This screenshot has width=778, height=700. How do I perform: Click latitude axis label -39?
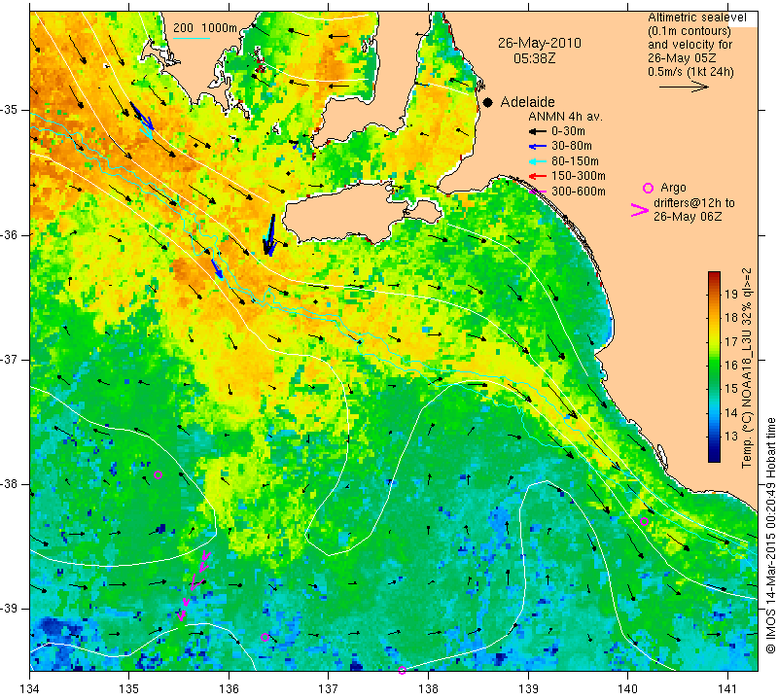tap(10, 609)
